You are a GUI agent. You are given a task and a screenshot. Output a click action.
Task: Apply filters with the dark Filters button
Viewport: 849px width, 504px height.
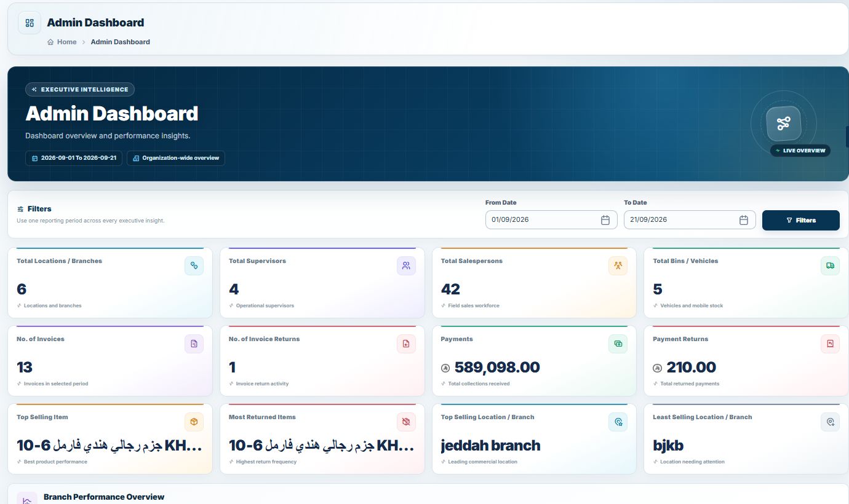(800, 220)
